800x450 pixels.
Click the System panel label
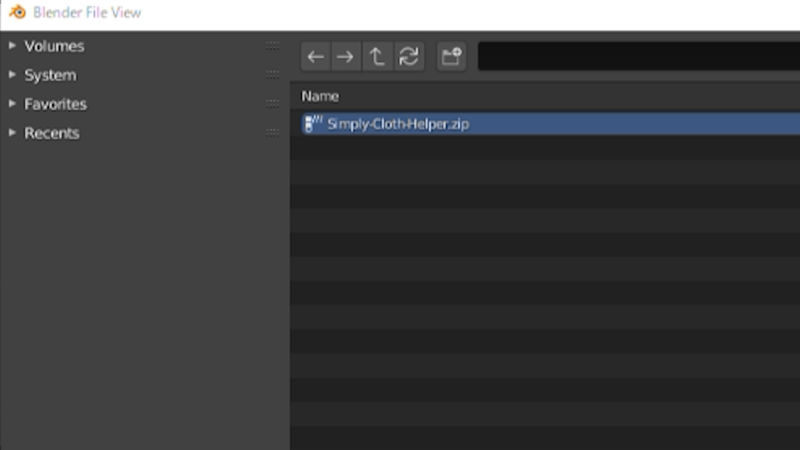tap(51, 75)
